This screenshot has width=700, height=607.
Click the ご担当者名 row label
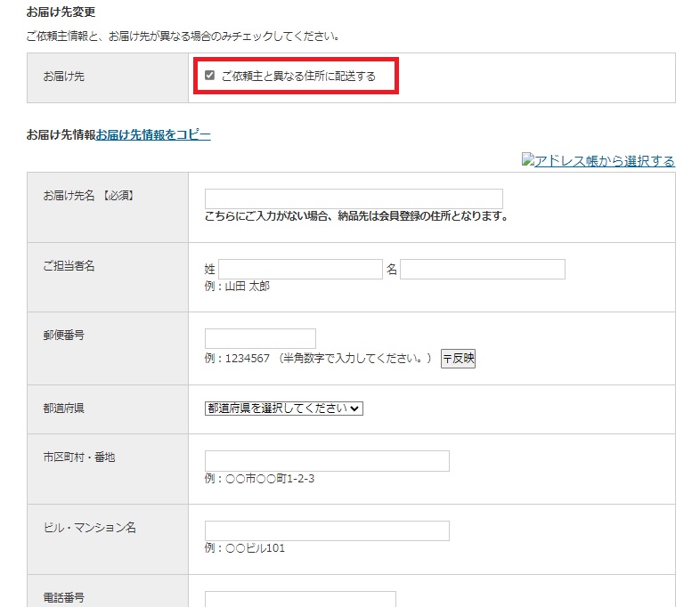[69, 265]
